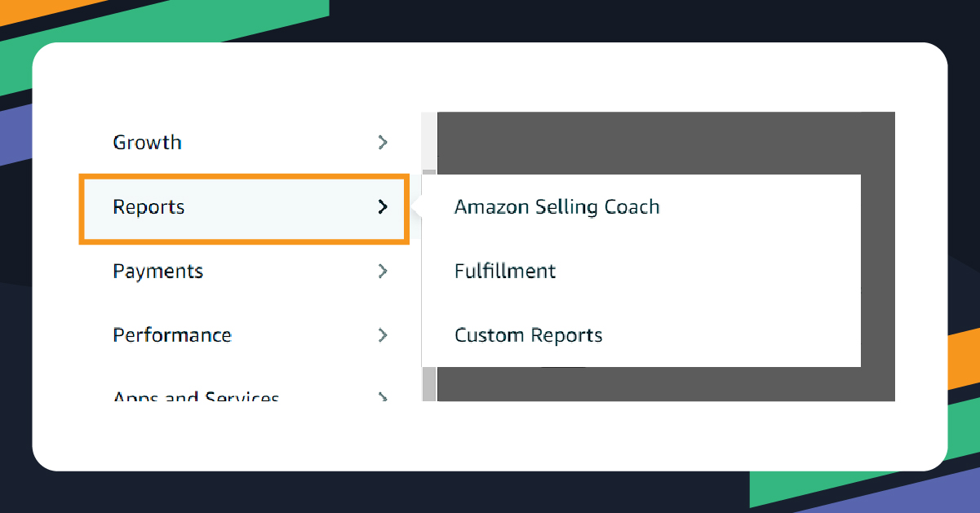Click the Amazon Selling Coach submenu entry
Image resolution: width=980 pixels, height=513 pixels.
coord(557,207)
